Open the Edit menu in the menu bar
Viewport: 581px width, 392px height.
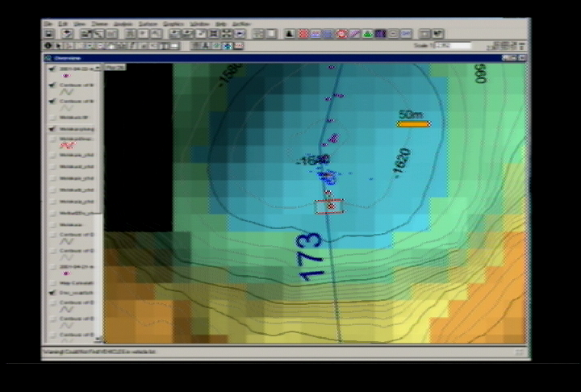click(x=64, y=23)
